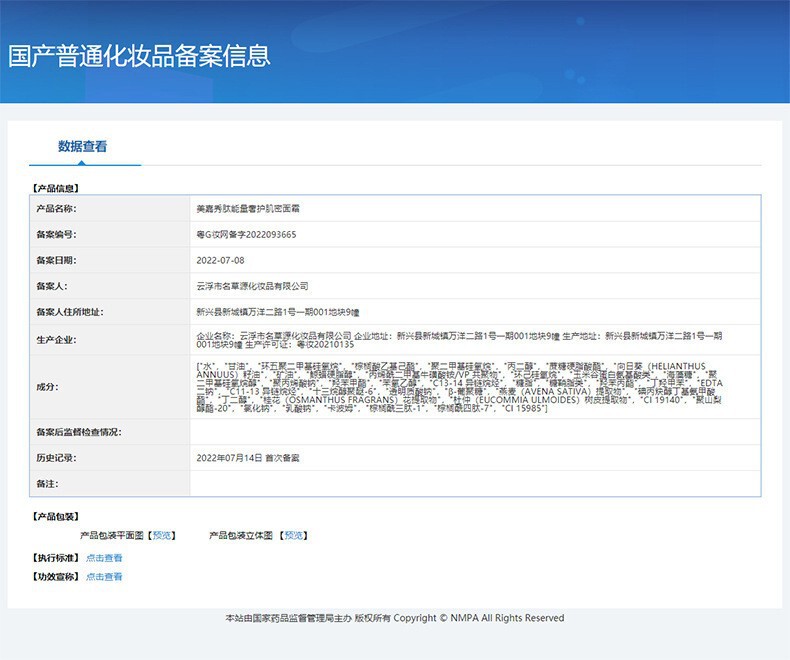Click the 历史记录 row label

pyautogui.click(x=56, y=458)
